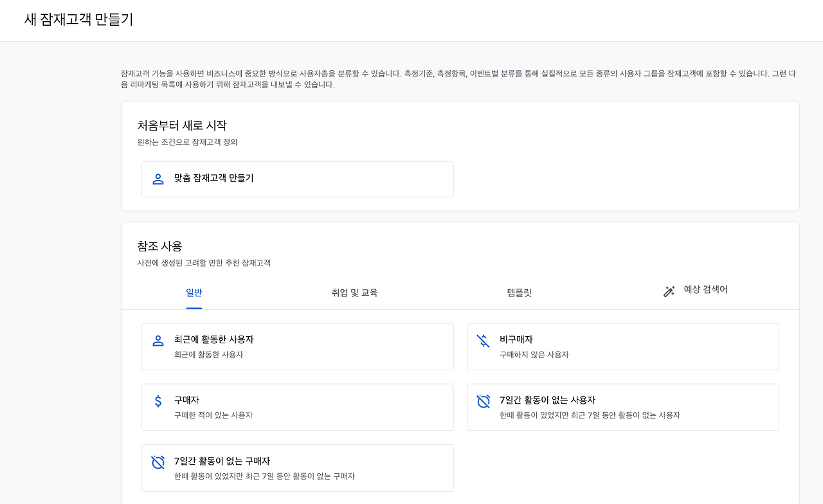Image resolution: width=823 pixels, height=504 pixels.
Task: Choose the 최근에 활동한 사용자 suggested audience
Action: pyautogui.click(x=297, y=346)
